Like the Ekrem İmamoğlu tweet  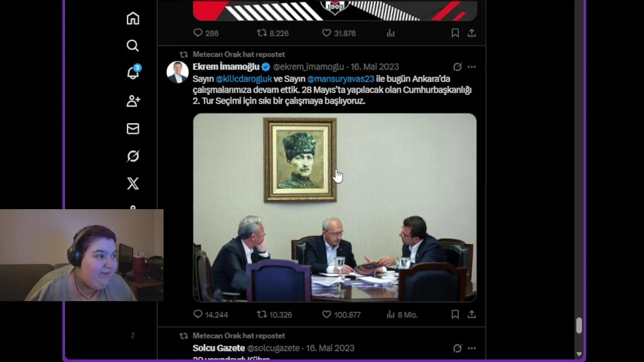click(x=341, y=314)
